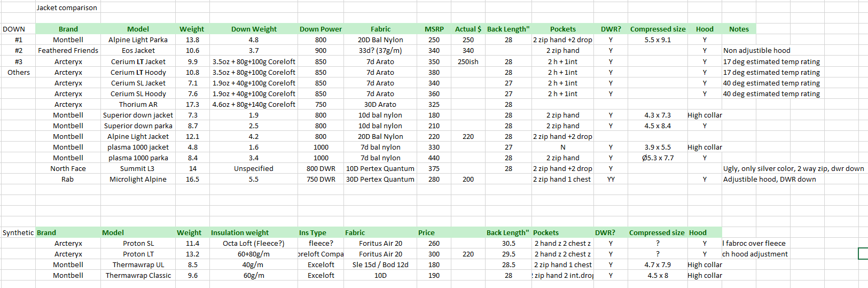The height and width of the screenshot is (288, 868).
Task: Click the Compressed size header in Down table
Action: [x=658, y=29]
